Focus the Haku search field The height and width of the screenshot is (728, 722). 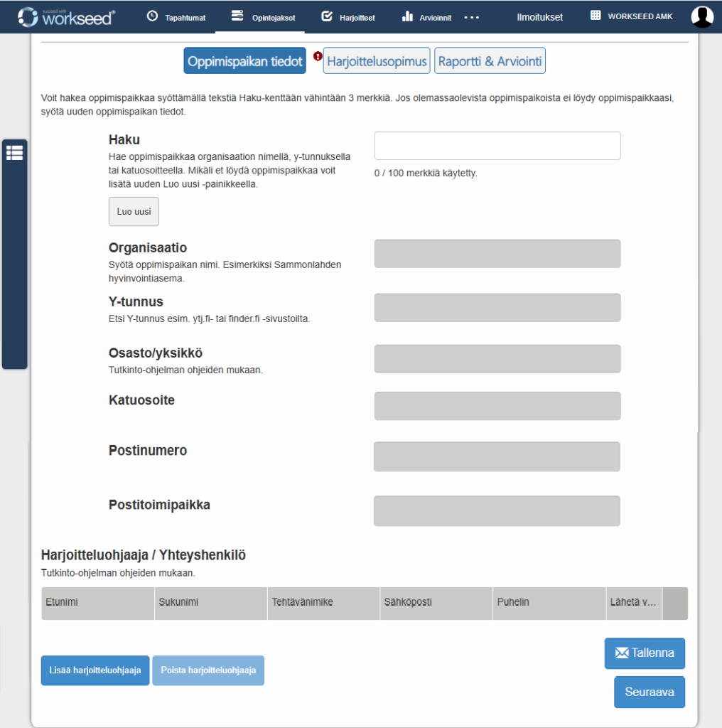497,146
